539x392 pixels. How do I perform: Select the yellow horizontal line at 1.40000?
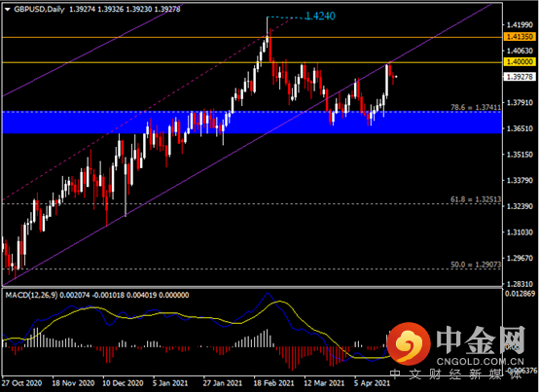[252, 62]
